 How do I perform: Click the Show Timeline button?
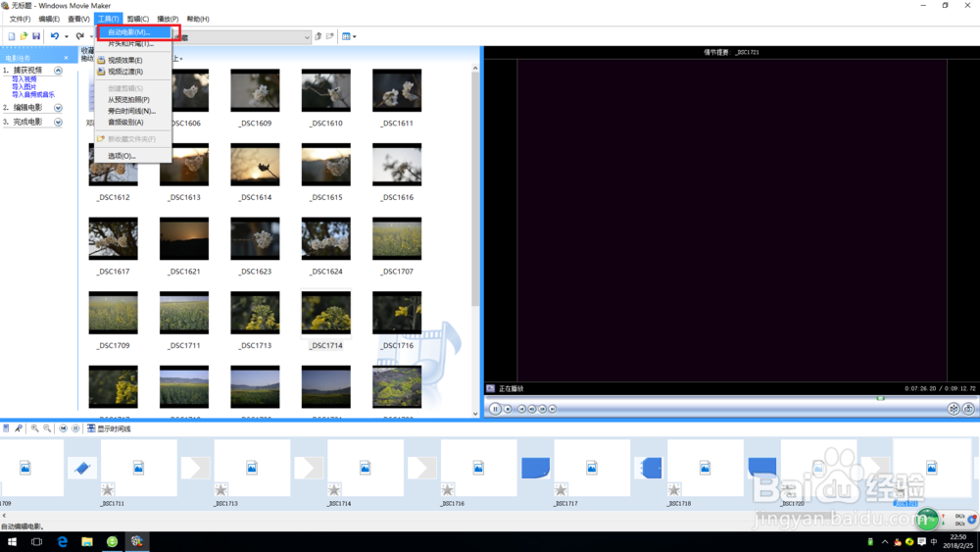(109, 428)
